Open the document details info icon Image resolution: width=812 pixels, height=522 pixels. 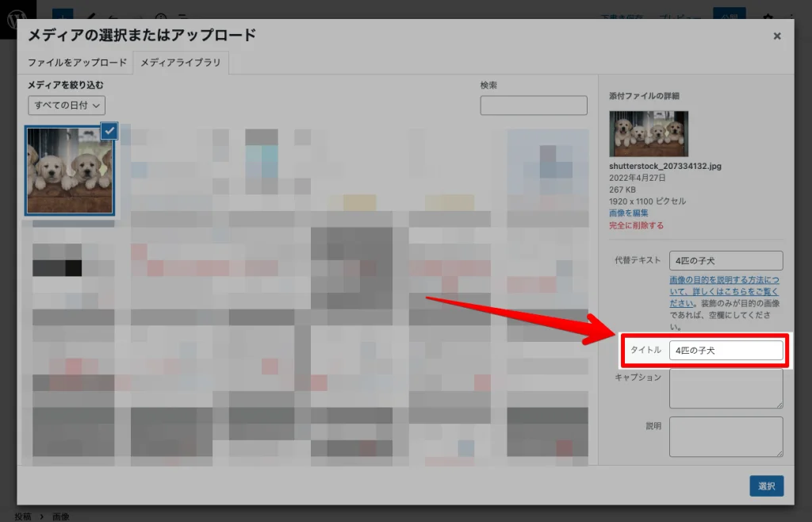[160, 17]
